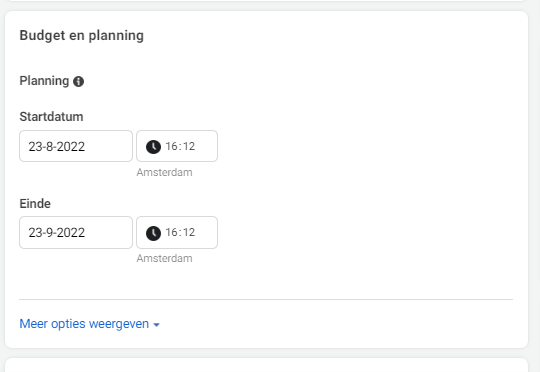Click the clock icon in the Einde time field
This screenshot has height=372, width=540.
point(153,233)
